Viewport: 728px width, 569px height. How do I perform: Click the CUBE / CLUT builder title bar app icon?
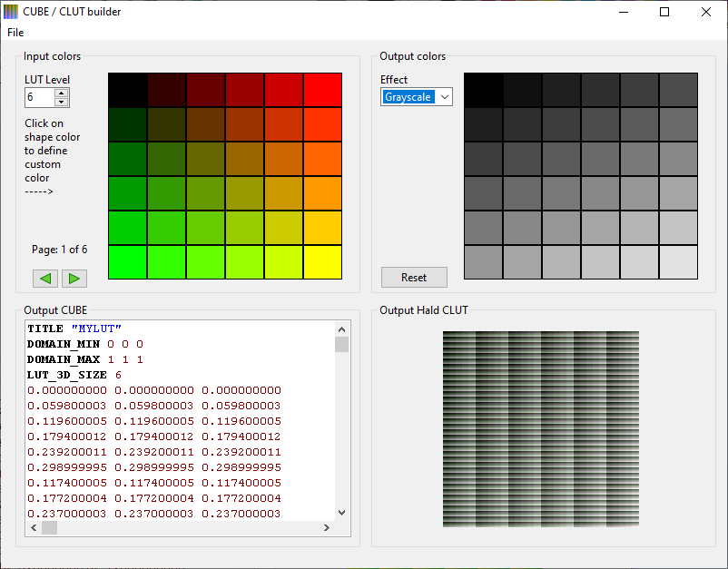[x=11, y=12]
